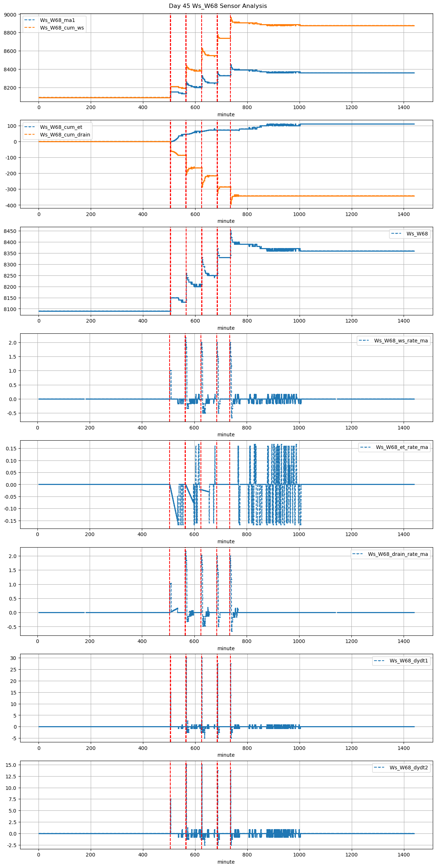Click the 30 y-axis tick on dydt1 plot

[x=14, y=658]
